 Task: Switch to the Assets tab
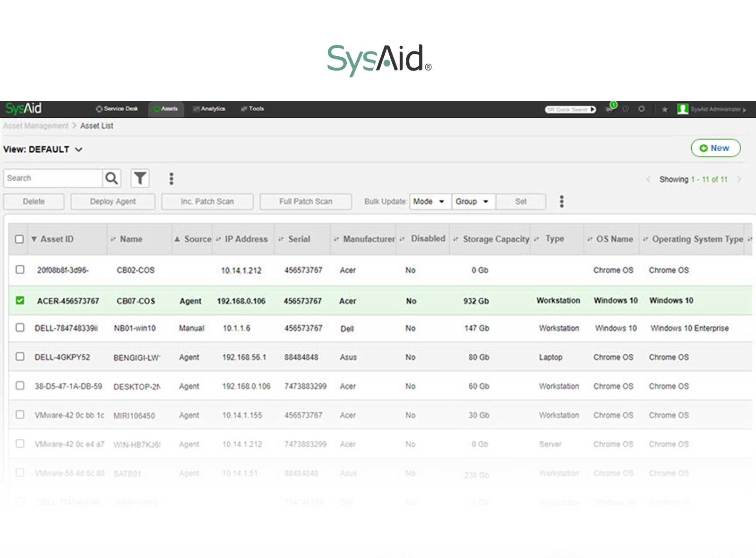point(166,109)
